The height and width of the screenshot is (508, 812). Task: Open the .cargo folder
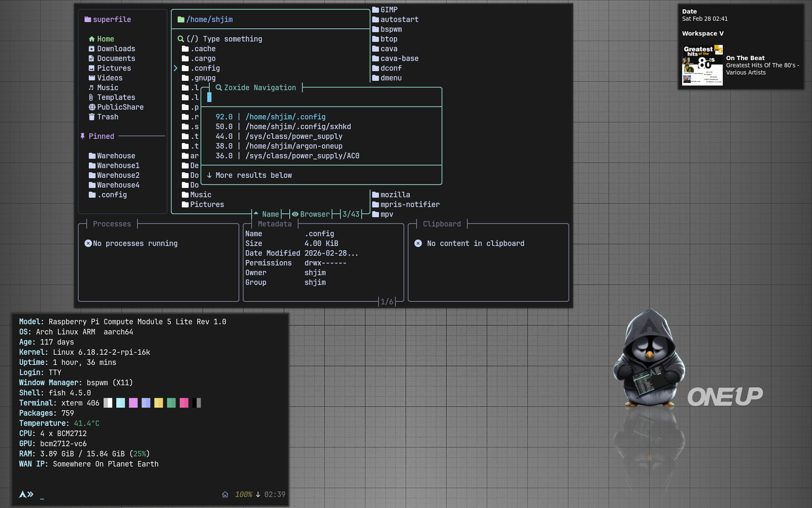203,58
